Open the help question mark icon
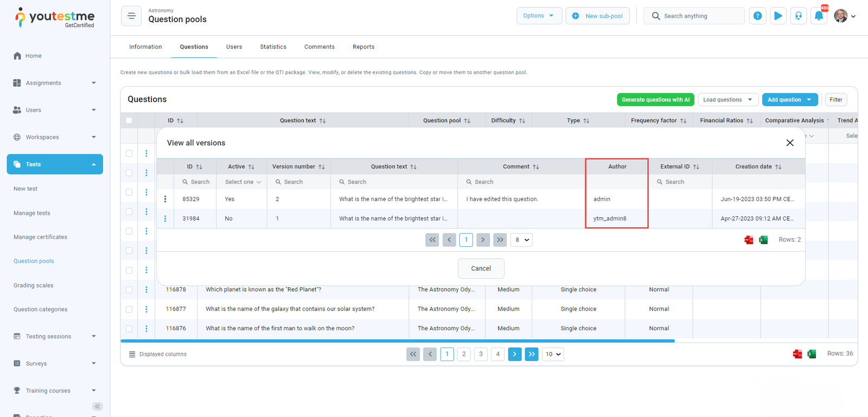 [x=757, y=16]
